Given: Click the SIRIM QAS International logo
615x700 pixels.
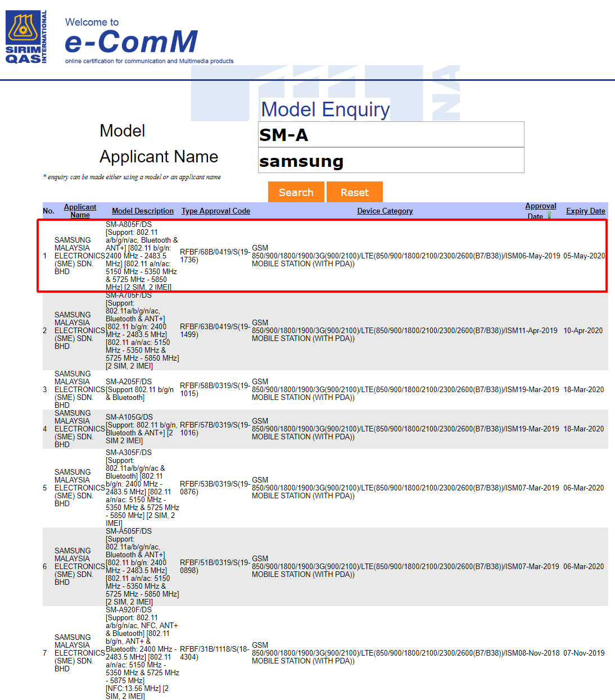Looking at the screenshot, I should [x=26, y=37].
